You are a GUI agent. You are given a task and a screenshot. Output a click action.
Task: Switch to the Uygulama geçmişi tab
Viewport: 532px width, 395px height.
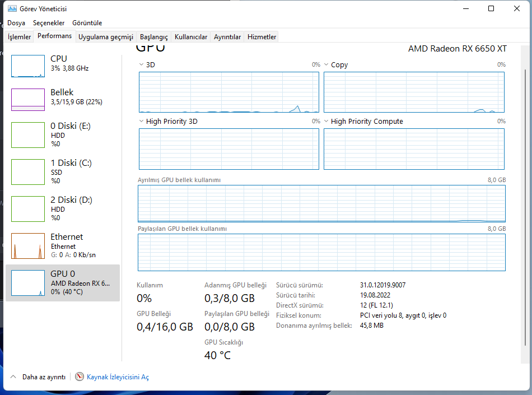point(106,36)
